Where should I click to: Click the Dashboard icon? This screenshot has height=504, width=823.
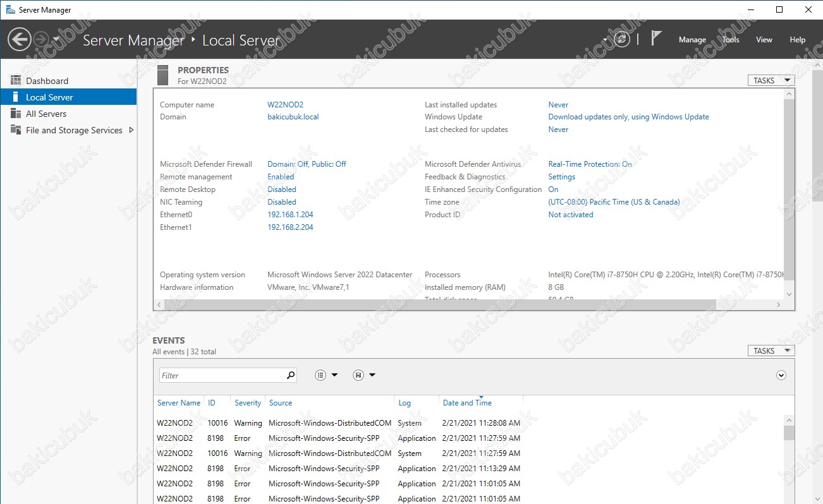pos(15,80)
